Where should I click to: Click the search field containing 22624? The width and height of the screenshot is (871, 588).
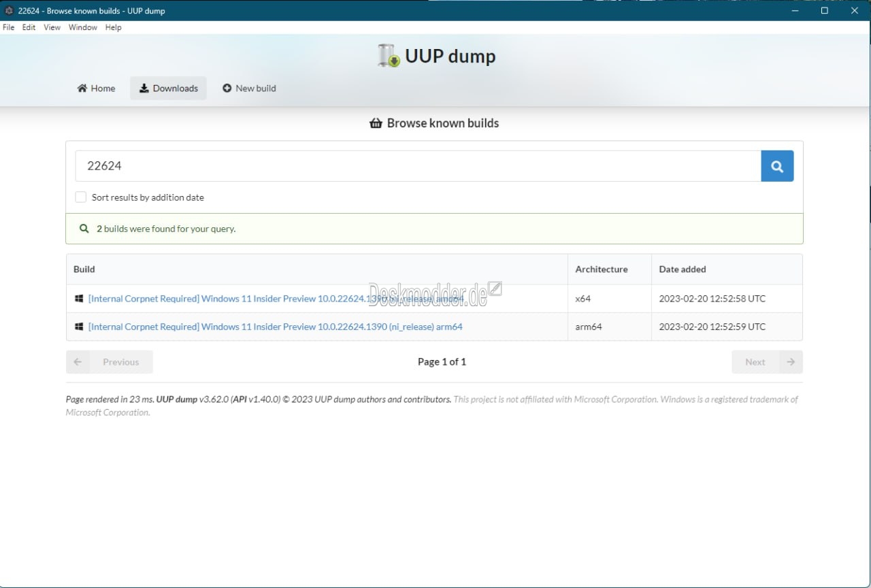418,166
